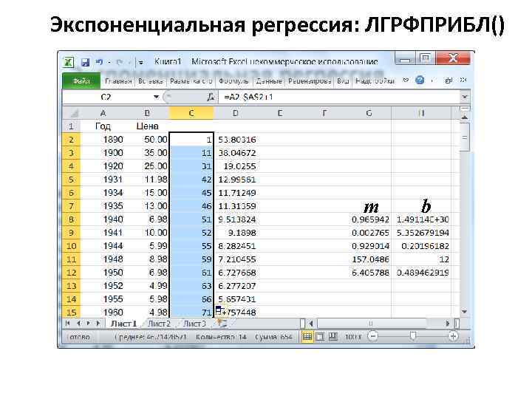Click the previous sheet navigation arrow
This screenshot has height=399, width=532.
point(79,324)
